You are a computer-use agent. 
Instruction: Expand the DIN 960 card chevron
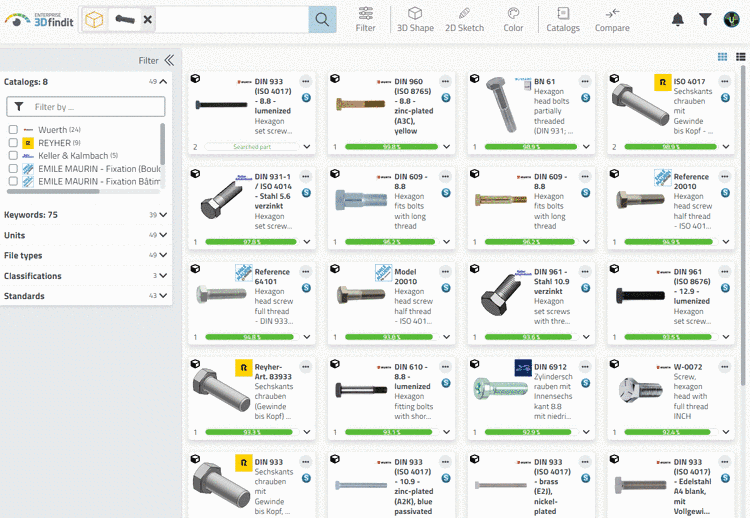pos(446,147)
